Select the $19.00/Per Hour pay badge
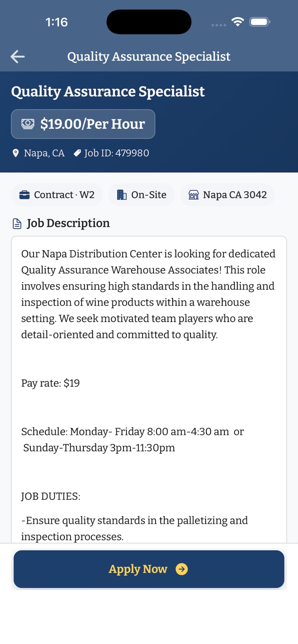This screenshot has width=298, height=644. [83, 124]
